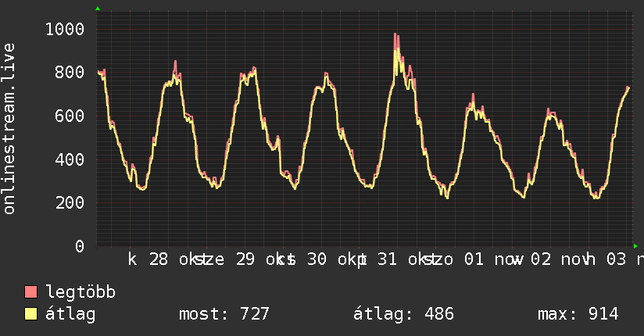The height and width of the screenshot is (336, 644).
Task: Click the green arrow atop y-axis
Action: click(98, 9)
